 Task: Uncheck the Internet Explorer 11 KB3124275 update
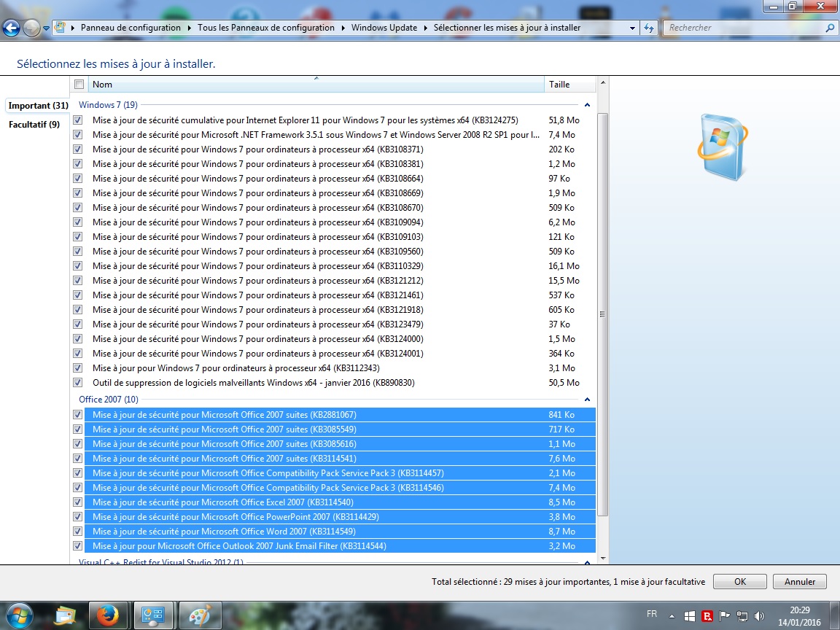[78, 120]
